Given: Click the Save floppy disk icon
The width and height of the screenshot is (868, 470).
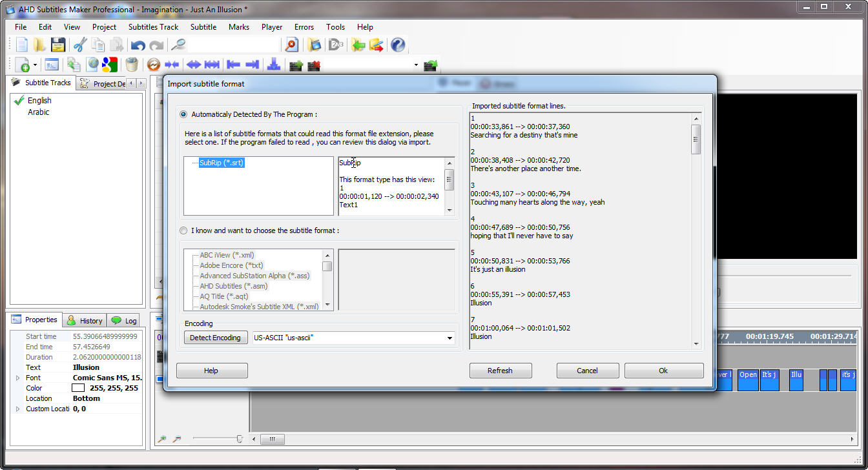Looking at the screenshot, I should (58, 45).
